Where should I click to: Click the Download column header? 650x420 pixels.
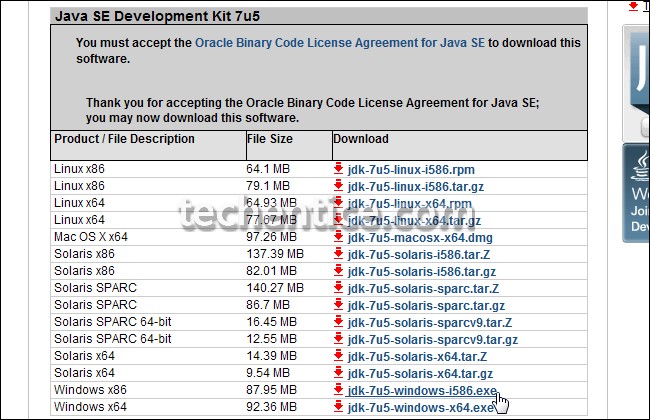(x=460, y=145)
